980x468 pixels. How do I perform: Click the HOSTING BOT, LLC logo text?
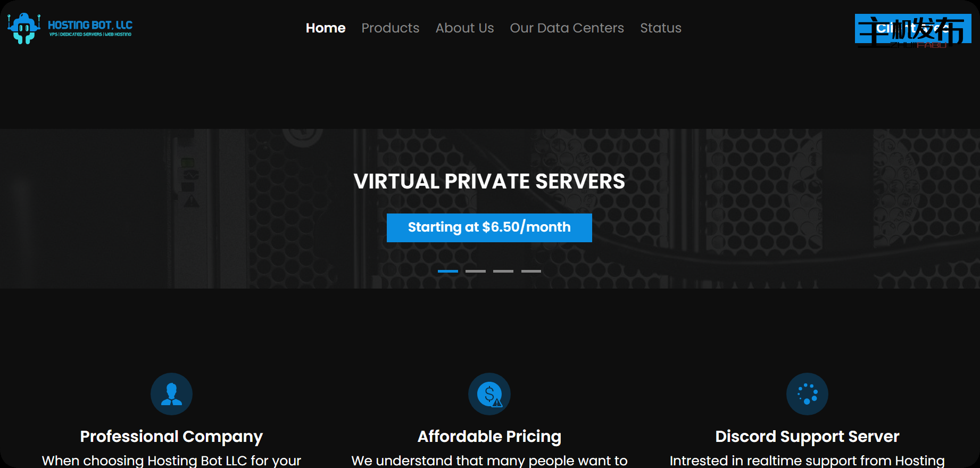click(x=90, y=28)
